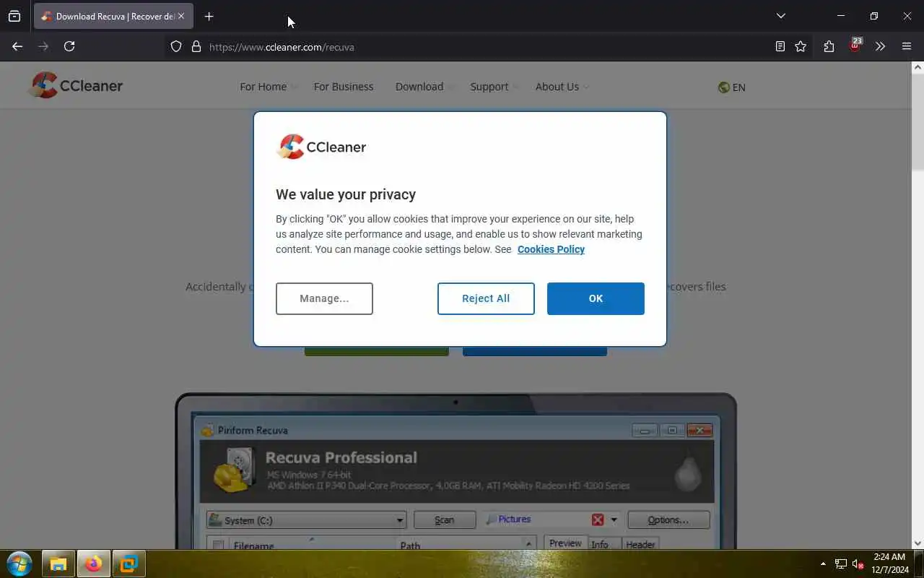
Task: Click the uBlock extension icon with badge
Action: pos(855,46)
